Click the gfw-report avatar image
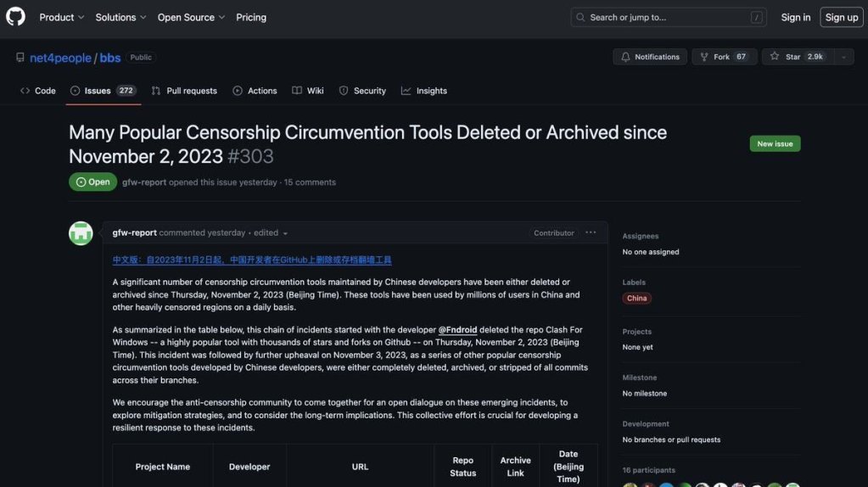This screenshot has height=487, width=868. [81, 233]
